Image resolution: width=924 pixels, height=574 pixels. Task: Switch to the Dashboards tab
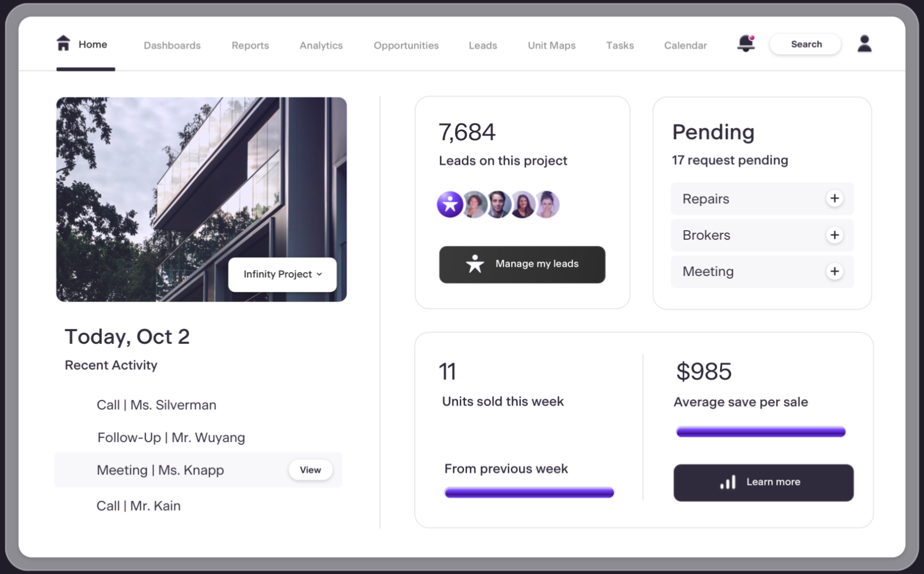[x=172, y=45]
